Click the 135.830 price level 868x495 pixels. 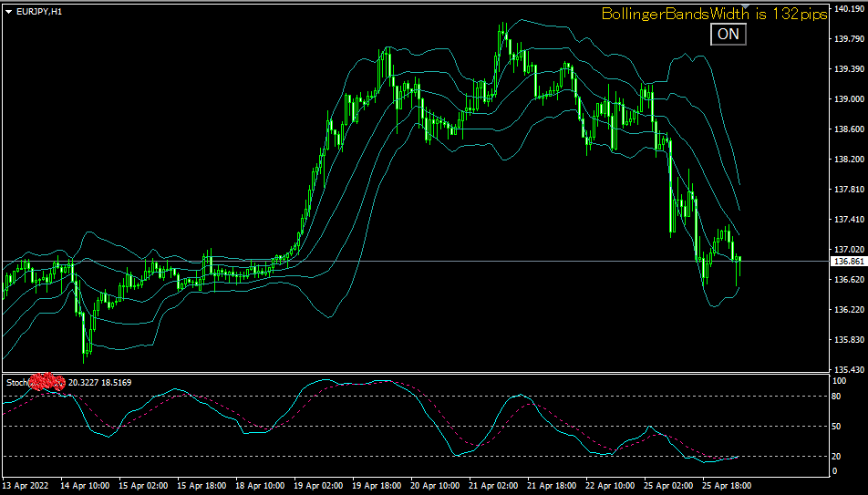[x=849, y=340]
